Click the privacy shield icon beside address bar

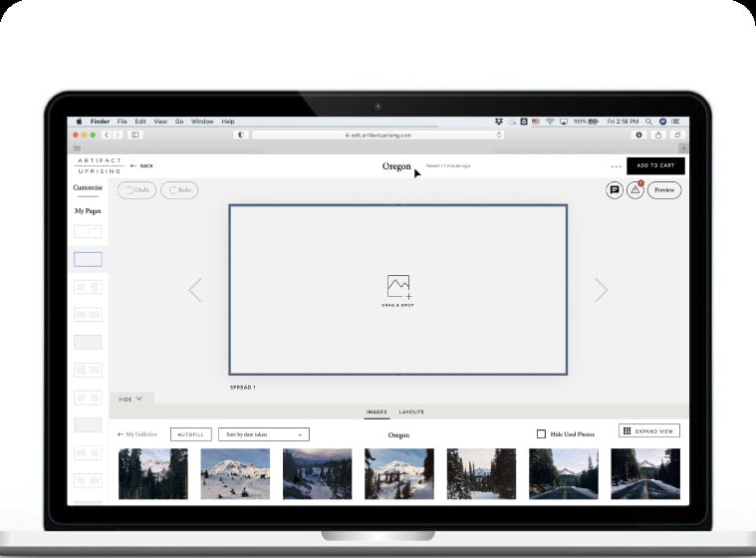pyautogui.click(x=241, y=136)
